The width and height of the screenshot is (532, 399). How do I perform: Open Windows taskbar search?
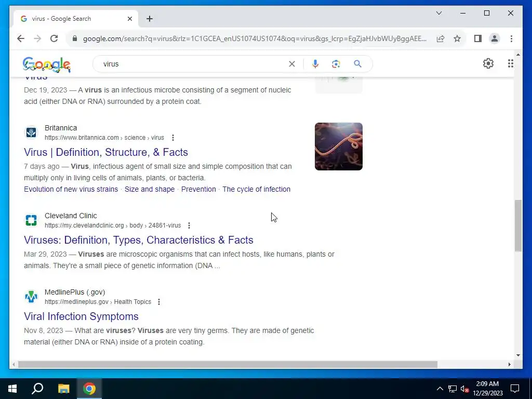[37, 389]
